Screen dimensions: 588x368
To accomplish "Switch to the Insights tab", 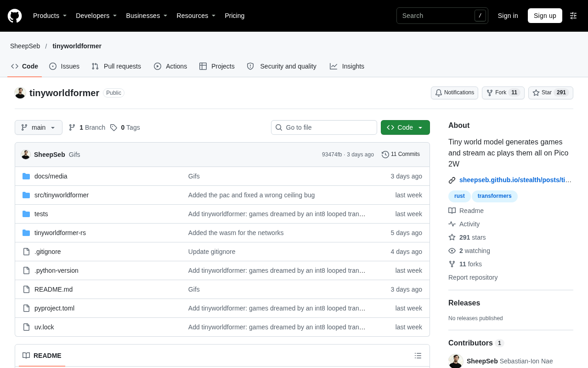I will (347, 66).
